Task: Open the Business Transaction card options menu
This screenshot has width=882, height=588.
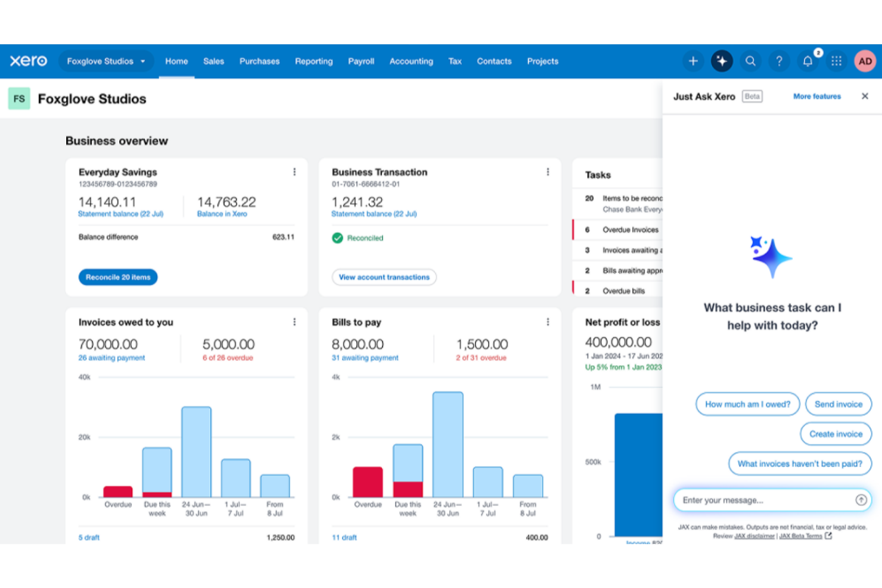Action: pyautogui.click(x=548, y=172)
